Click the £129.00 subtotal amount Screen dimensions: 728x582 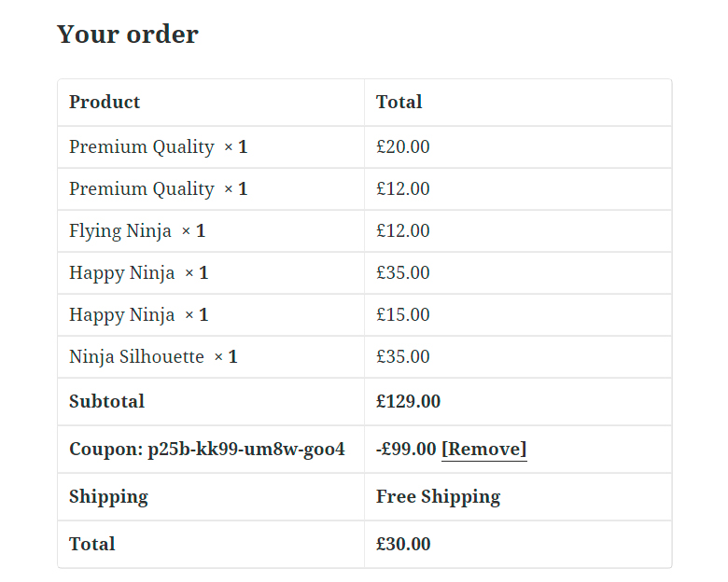(408, 401)
